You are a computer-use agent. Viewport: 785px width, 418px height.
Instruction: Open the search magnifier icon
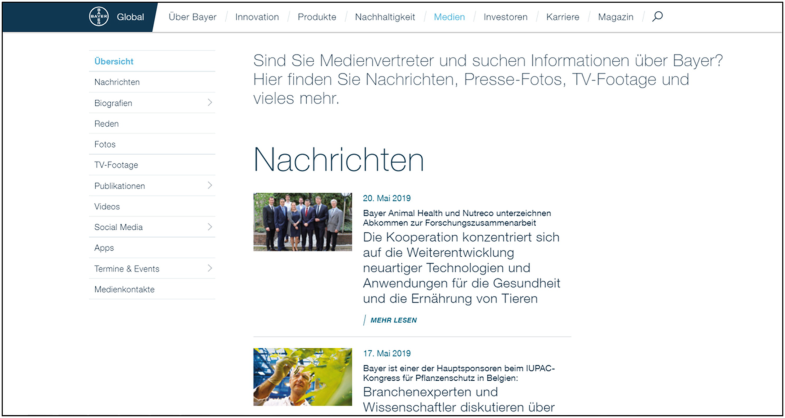pyautogui.click(x=657, y=17)
